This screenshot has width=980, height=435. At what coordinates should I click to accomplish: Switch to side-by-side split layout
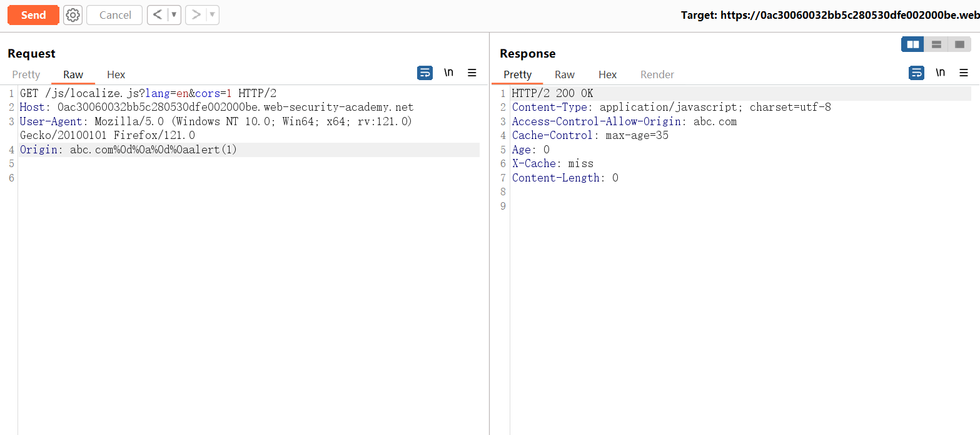point(912,44)
